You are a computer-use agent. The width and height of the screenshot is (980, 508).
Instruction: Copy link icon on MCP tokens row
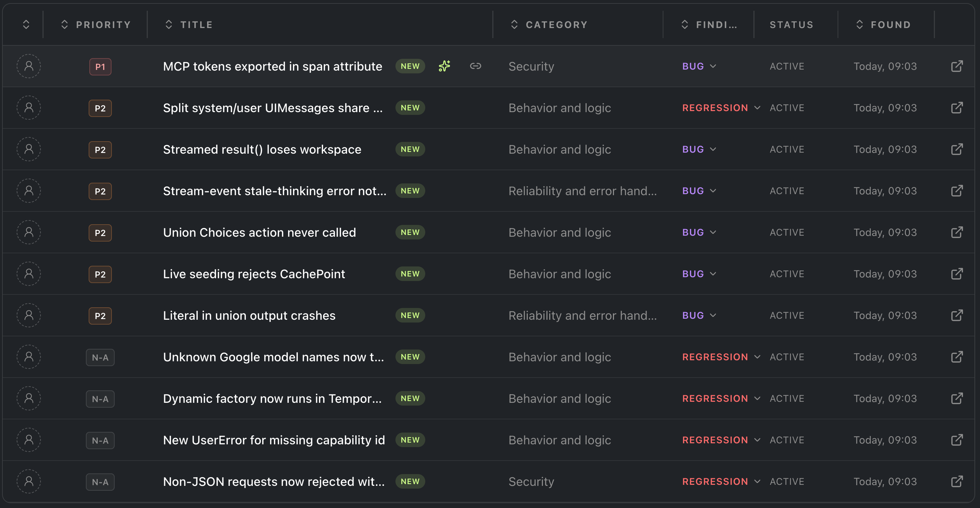point(475,66)
